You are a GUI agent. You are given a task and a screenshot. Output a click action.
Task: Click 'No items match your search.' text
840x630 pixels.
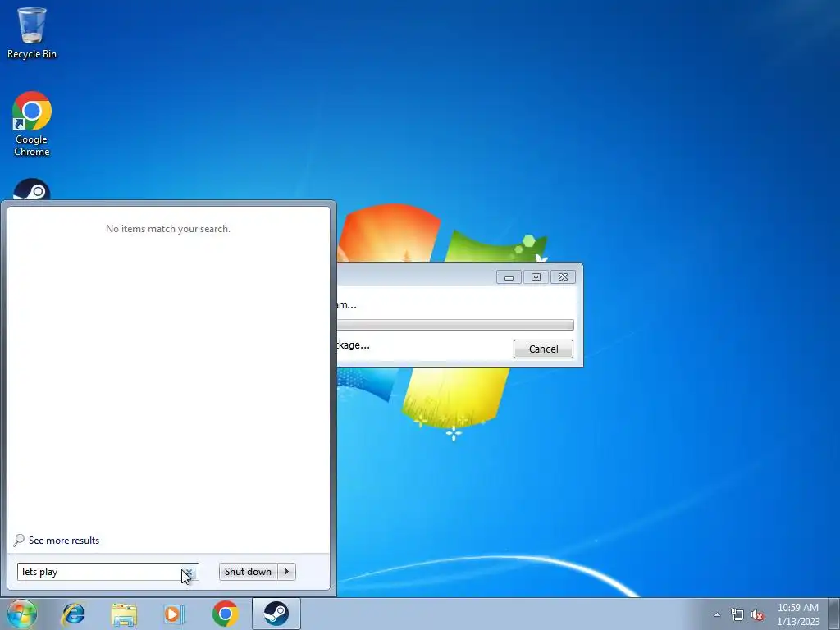point(168,229)
